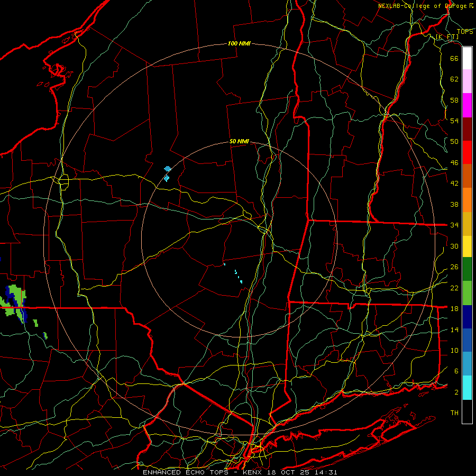This screenshot has width=476, height=476.
Task: Click the "46" legend value
Action: pyautogui.click(x=454, y=163)
